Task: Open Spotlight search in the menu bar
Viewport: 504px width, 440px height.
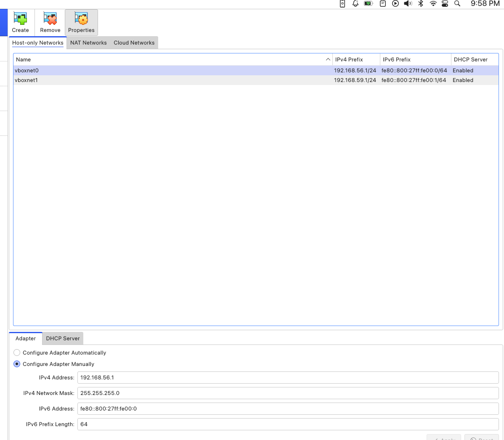Action: click(x=457, y=4)
